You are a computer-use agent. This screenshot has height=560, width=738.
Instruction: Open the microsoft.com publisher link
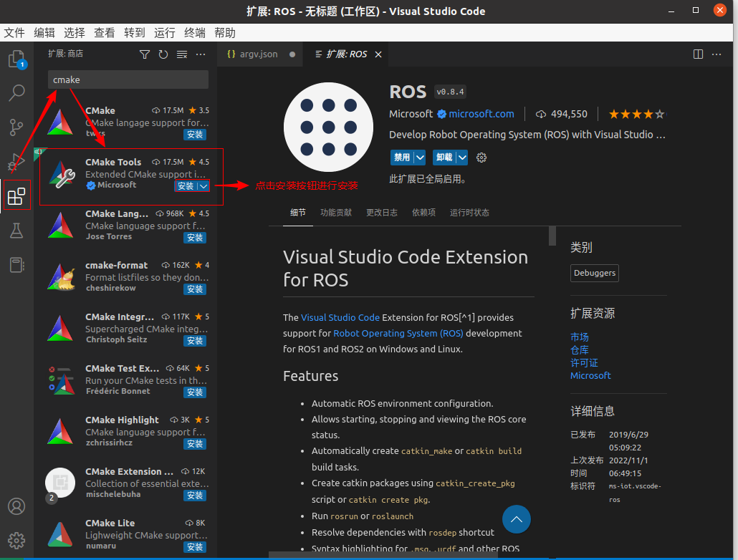click(481, 114)
